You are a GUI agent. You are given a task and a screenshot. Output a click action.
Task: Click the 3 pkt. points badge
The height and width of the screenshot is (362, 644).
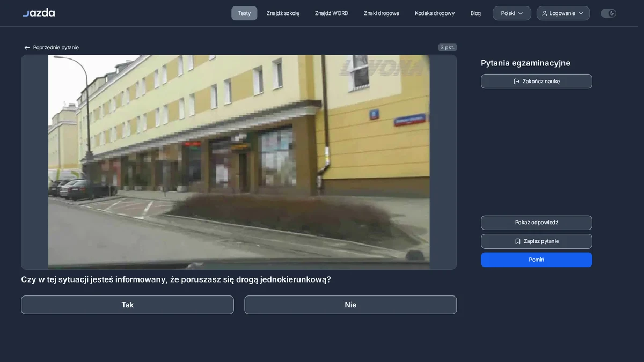(448, 48)
